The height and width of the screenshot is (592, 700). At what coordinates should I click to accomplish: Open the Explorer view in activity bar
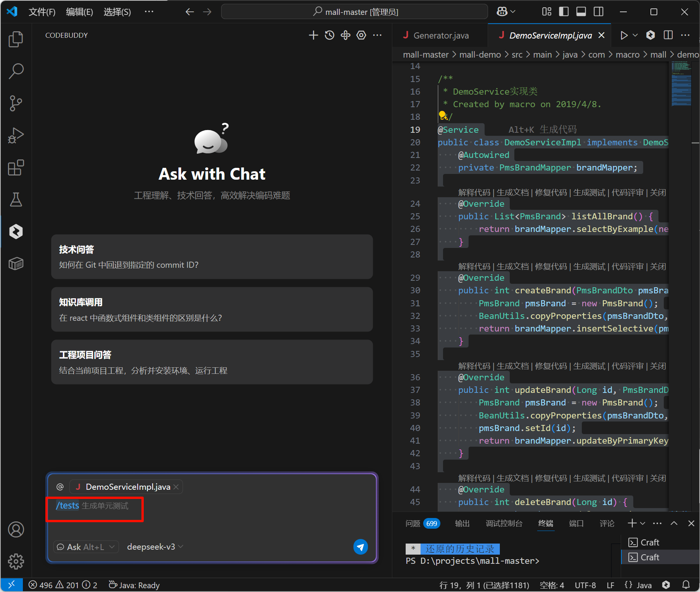(16, 39)
